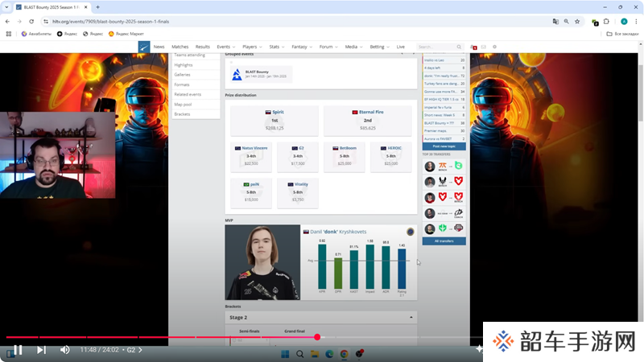Open the Map pool sidebar link
The image size is (644, 362).
[x=183, y=104]
